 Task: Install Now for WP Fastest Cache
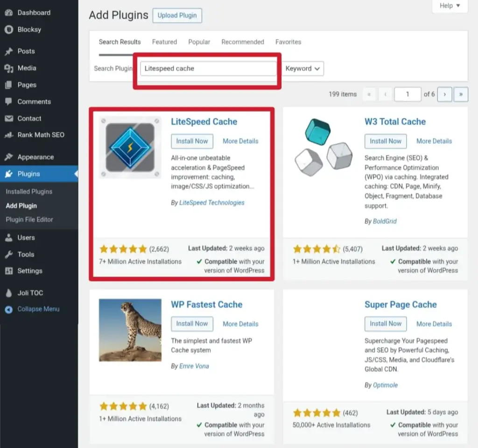192,324
